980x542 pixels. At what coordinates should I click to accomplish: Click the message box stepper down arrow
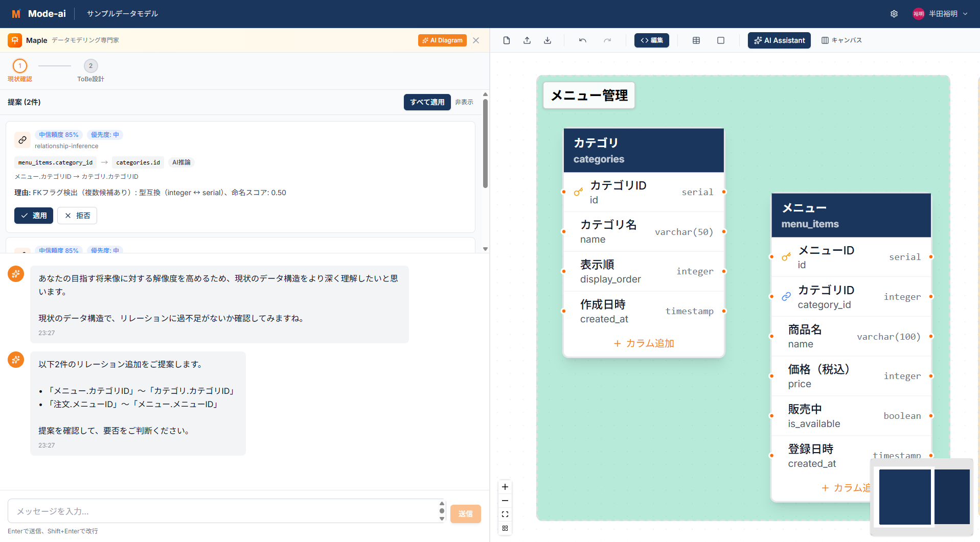[x=442, y=519]
